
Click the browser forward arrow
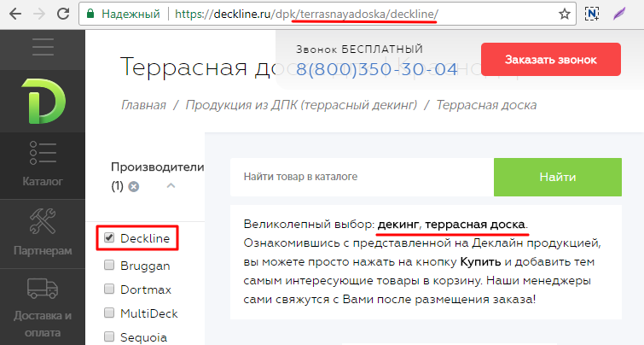click(x=39, y=14)
